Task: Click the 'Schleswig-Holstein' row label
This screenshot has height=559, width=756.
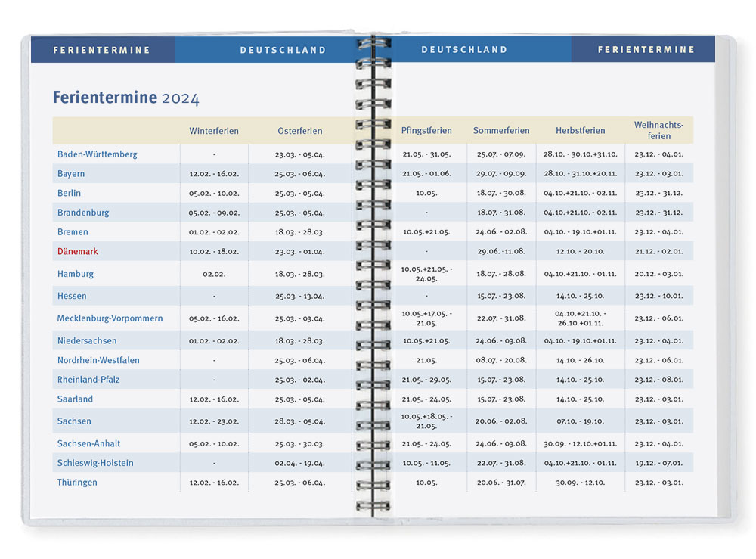Action: pos(95,463)
